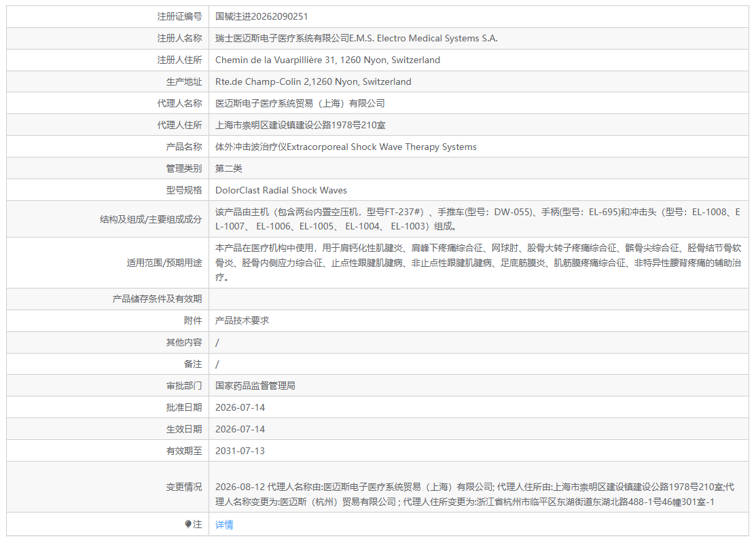
Task: Click the 注册人名称 label
Action: [x=179, y=38]
